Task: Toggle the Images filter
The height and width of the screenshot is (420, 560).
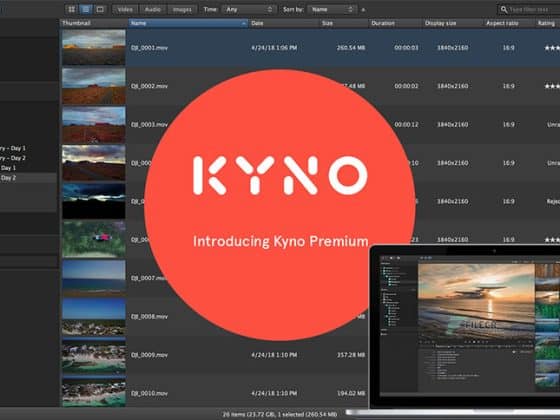Action: click(x=182, y=10)
